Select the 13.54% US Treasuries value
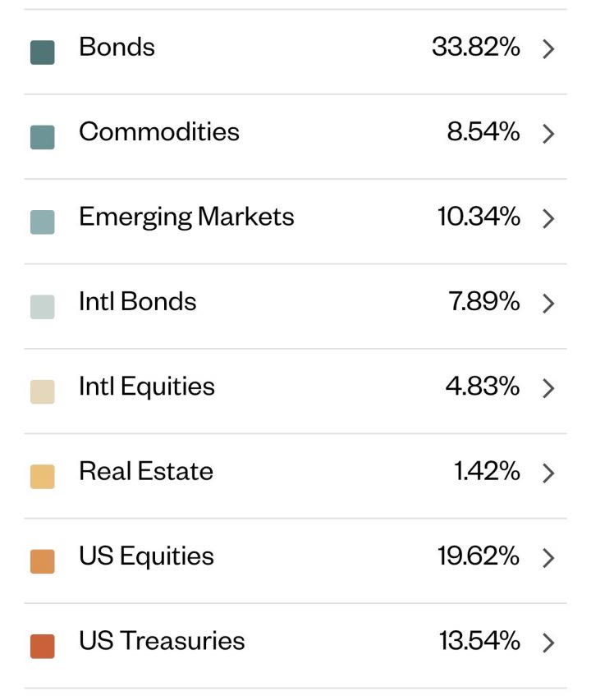The height and width of the screenshot is (700, 591). click(x=479, y=641)
